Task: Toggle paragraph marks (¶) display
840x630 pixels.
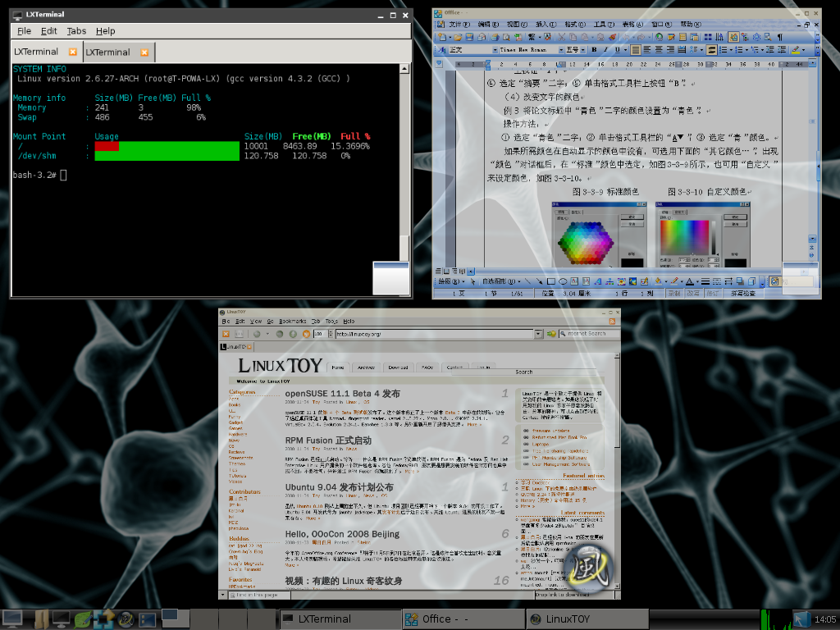Action: (x=780, y=37)
